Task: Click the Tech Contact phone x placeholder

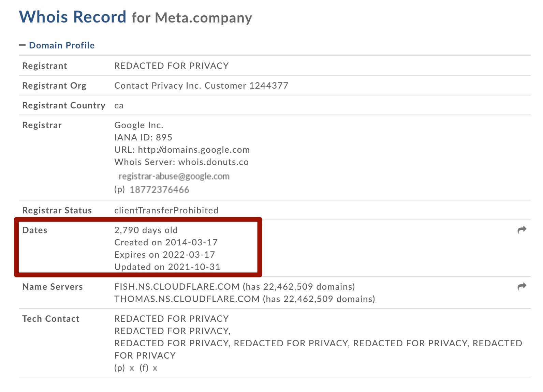Action: click(132, 368)
